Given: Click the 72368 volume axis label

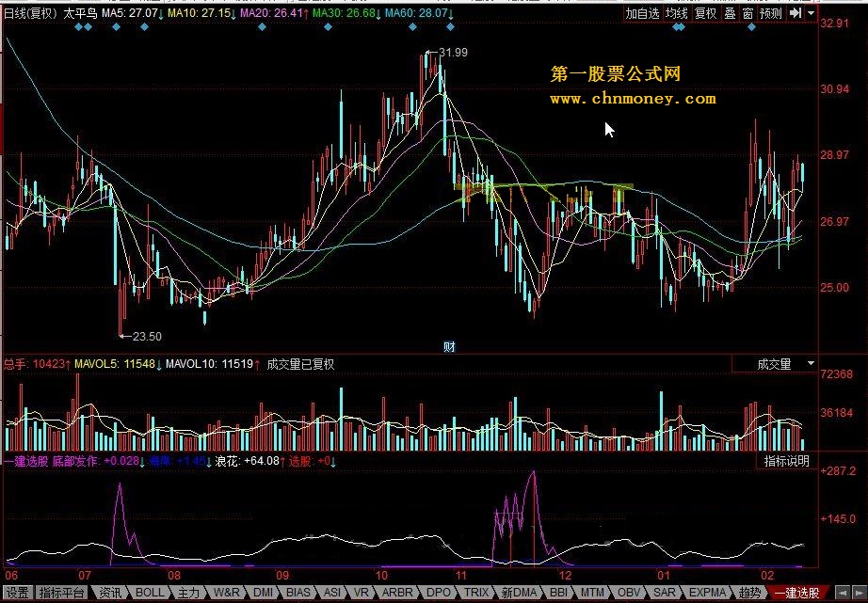Looking at the screenshot, I should point(836,374).
